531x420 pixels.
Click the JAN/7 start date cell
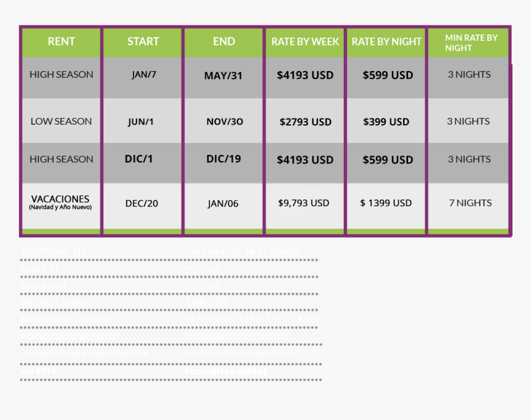click(x=144, y=75)
